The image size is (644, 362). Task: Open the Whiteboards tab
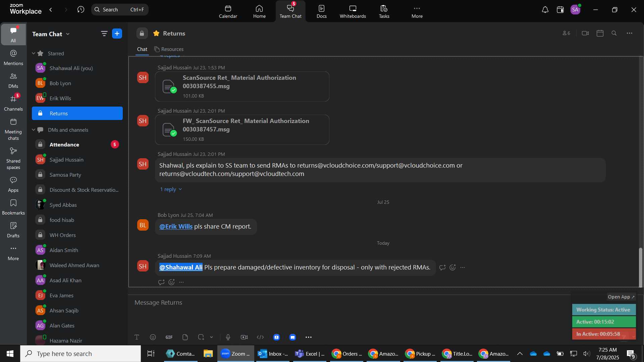tap(353, 12)
